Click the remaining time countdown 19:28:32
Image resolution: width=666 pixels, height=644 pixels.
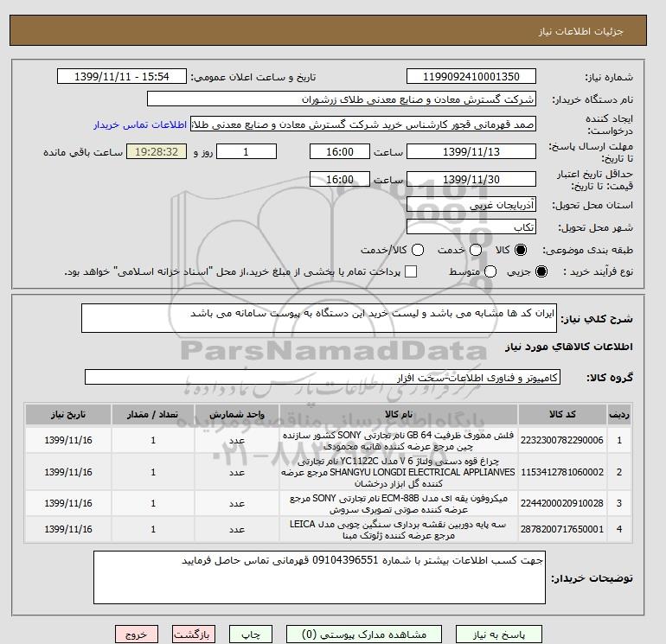tap(157, 151)
